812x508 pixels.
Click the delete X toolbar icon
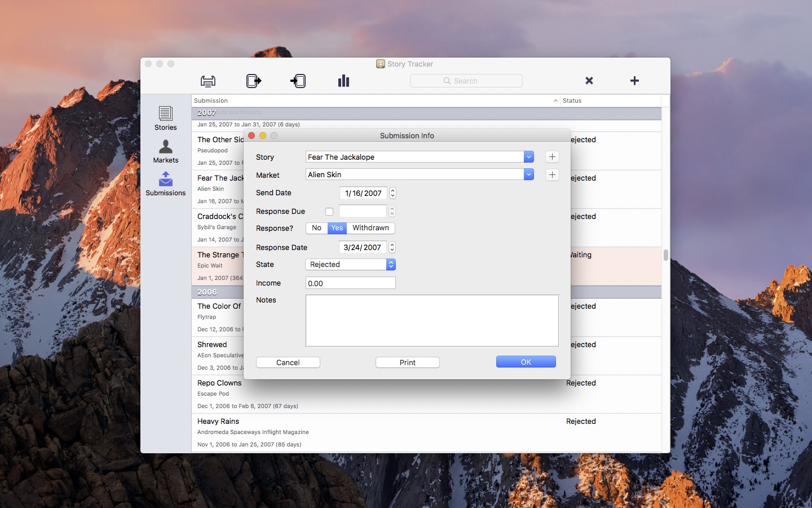tap(589, 81)
